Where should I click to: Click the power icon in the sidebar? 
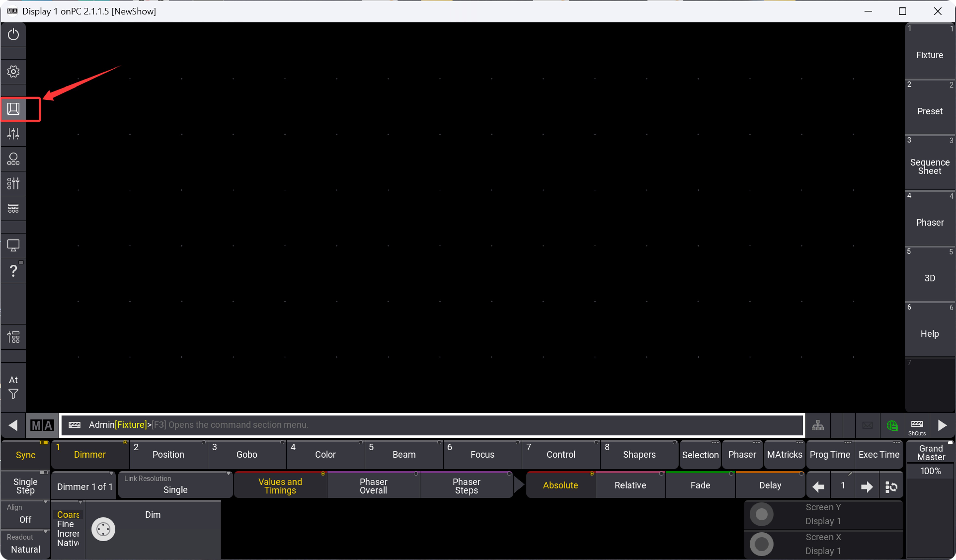(13, 35)
